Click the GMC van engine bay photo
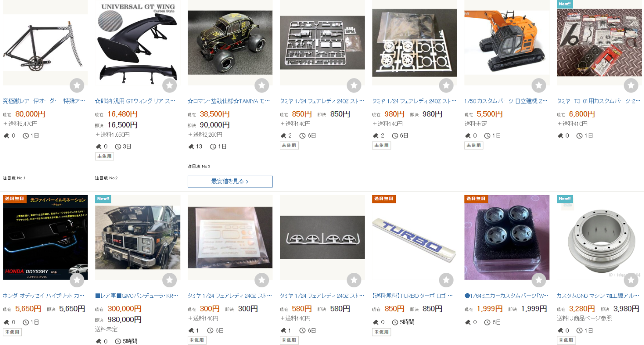 point(137,237)
